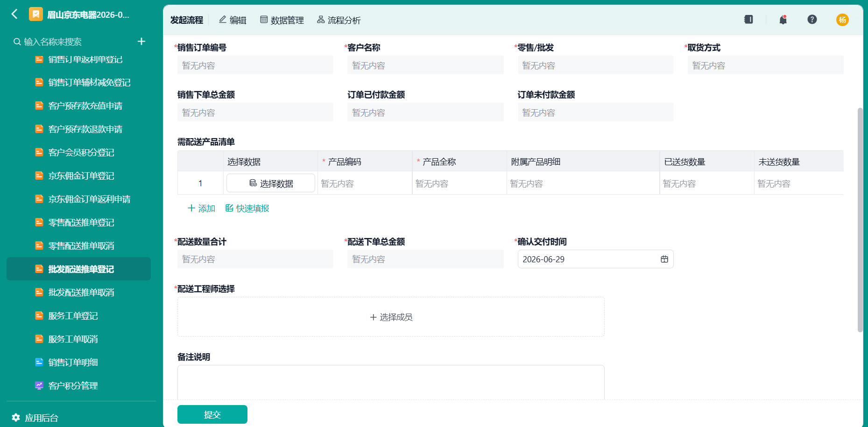Click the 销售下单总金额 field

click(x=255, y=112)
